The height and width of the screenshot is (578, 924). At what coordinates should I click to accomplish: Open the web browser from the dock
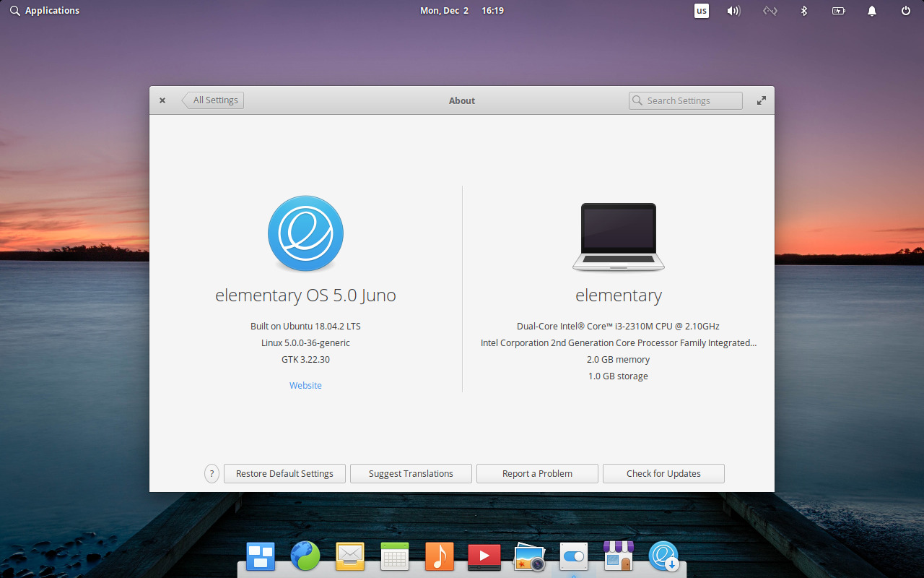pos(305,556)
